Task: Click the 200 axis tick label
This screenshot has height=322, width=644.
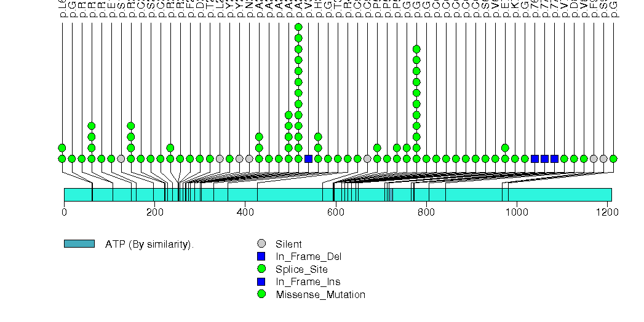Action: tap(154, 212)
